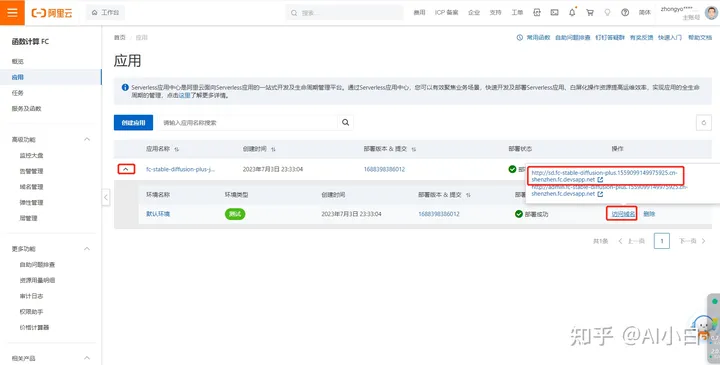Open the 简体 language switcher

coord(645,13)
